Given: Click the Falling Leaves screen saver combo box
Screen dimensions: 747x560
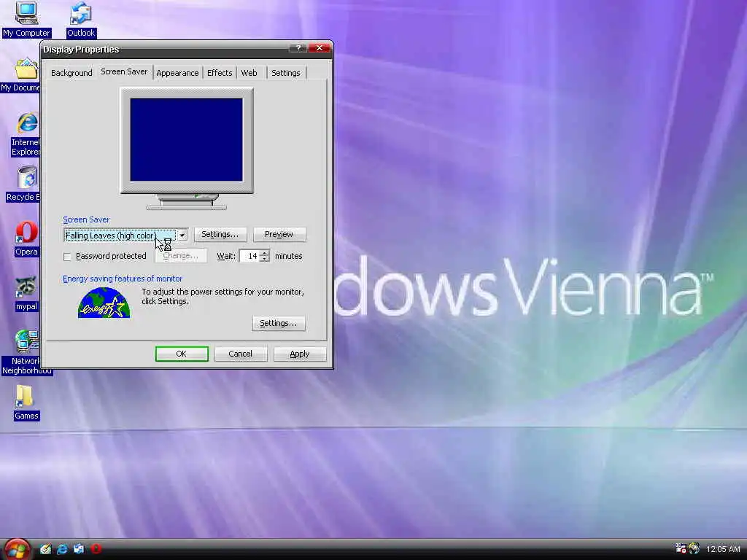Looking at the screenshot, I should coord(125,236).
